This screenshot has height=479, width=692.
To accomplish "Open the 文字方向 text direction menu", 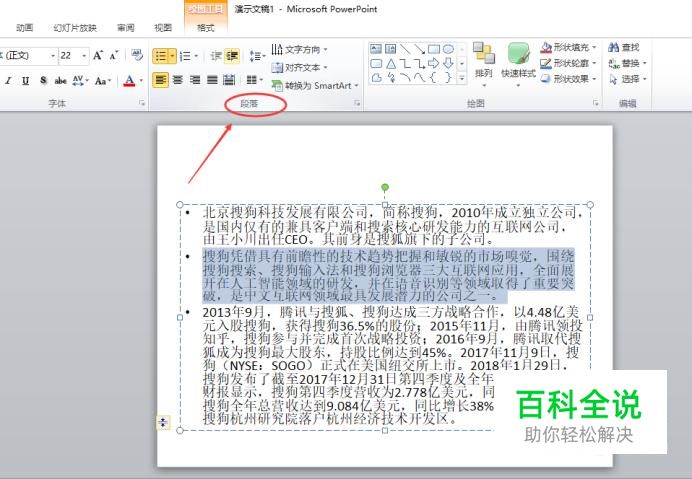I will click(x=299, y=49).
